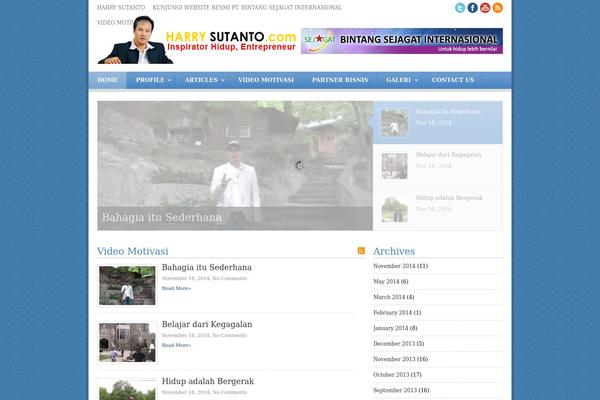Image resolution: width=600 pixels, height=400 pixels.
Task: Select Bahagia itu Sederhana slider thumbnail
Action: point(395,122)
